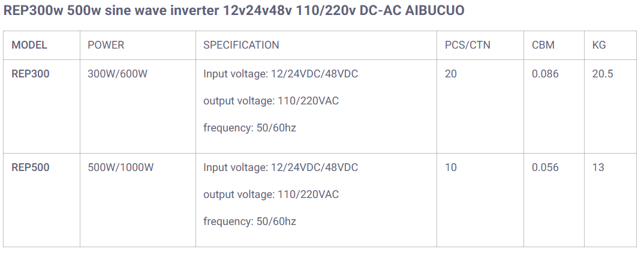The height and width of the screenshot is (255, 644).
Task: Select the REP300 model cell
Action: [31, 74]
